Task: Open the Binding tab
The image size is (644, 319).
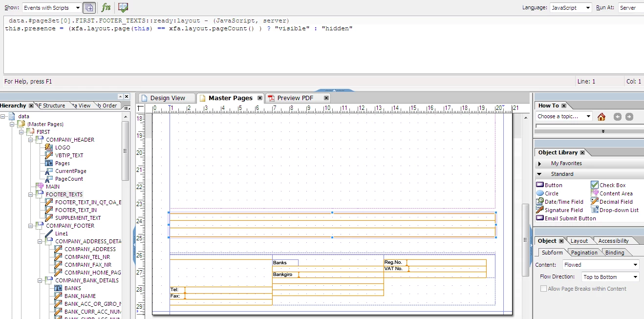Action: [615, 253]
